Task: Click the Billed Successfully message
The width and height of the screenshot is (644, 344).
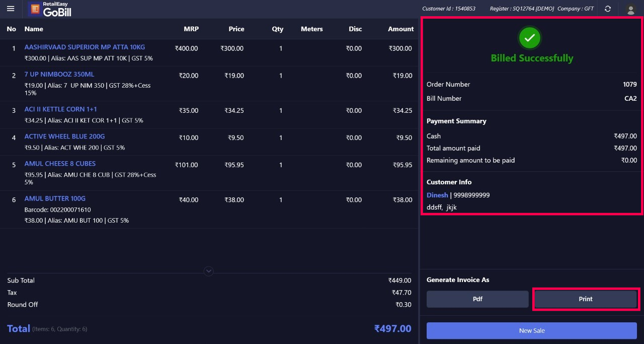Action: [x=532, y=58]
